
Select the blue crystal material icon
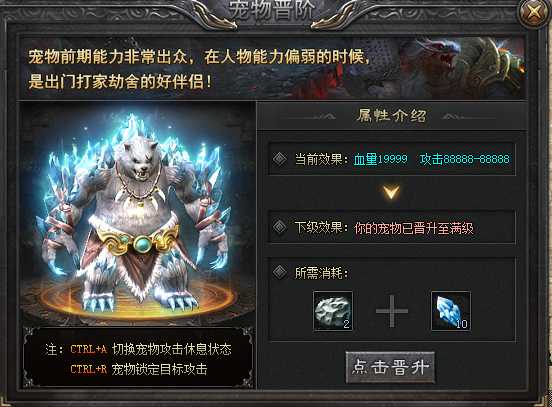pyautogui.click(x=451, y=311)
